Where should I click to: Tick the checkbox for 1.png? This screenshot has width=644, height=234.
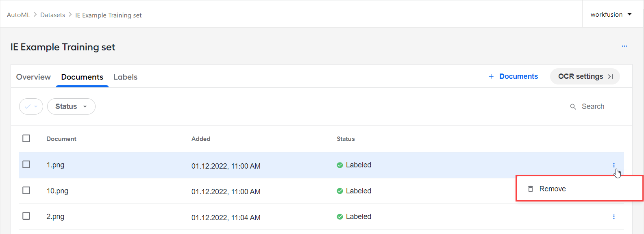tap(26, 165)
